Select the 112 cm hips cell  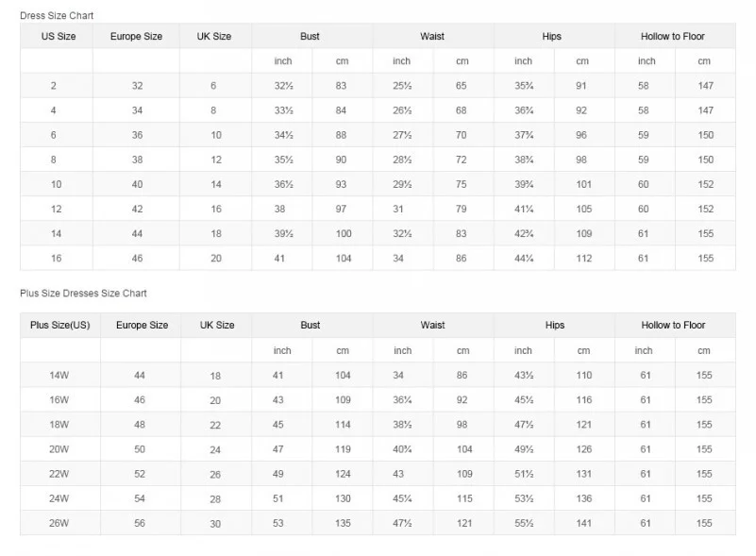point(582,259)
